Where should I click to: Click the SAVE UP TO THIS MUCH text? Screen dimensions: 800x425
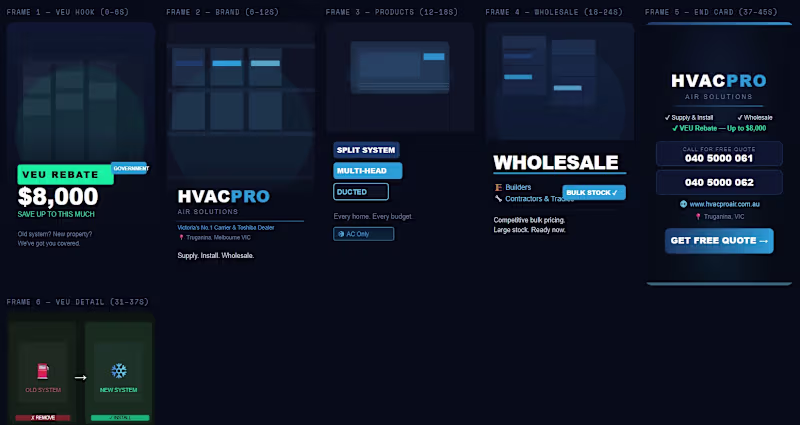click(56, 214)
